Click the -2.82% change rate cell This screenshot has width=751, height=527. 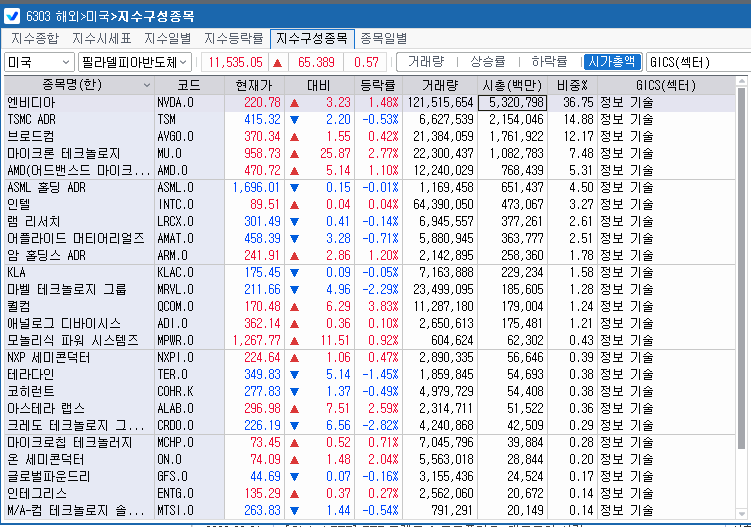pos(378,425)
